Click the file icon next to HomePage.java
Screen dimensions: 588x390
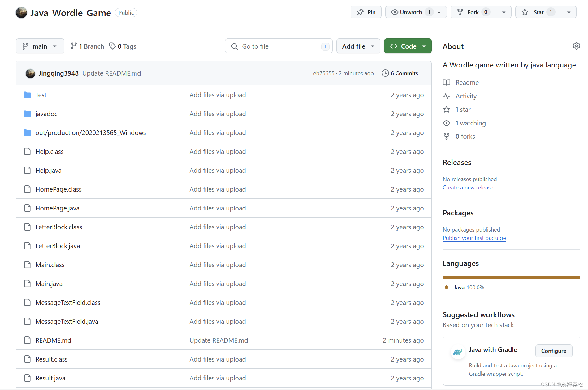click(x=27, y=208)
